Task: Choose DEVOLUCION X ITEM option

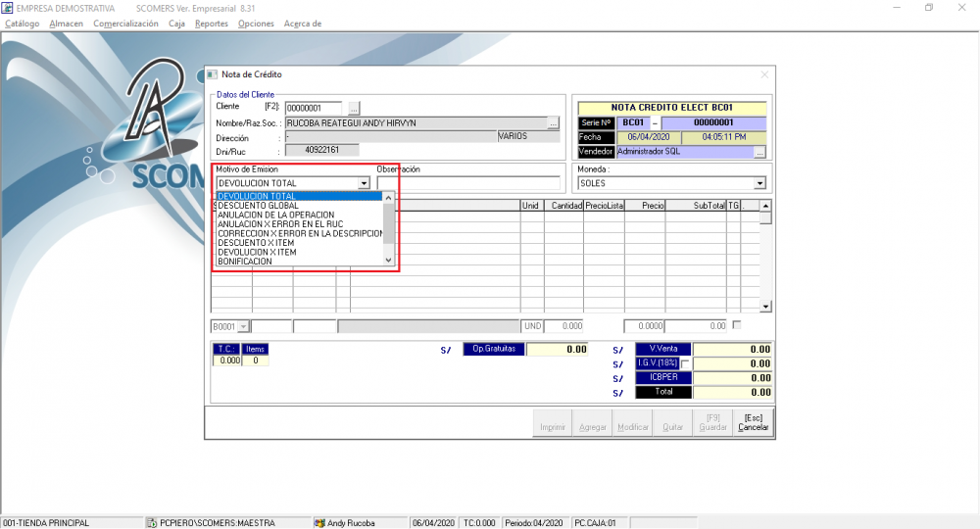Action: (x=299, y=253)
